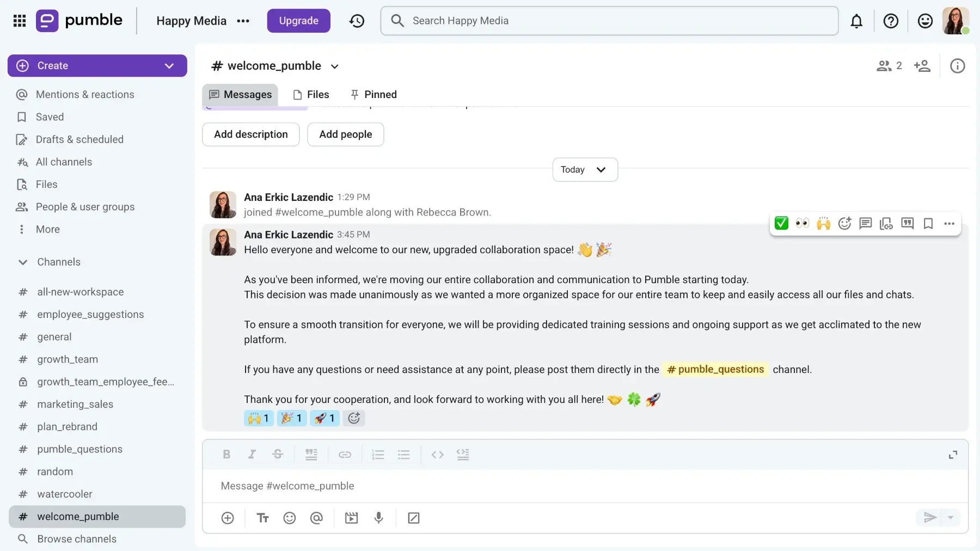Add attachment with plus icon

[228, 518]
